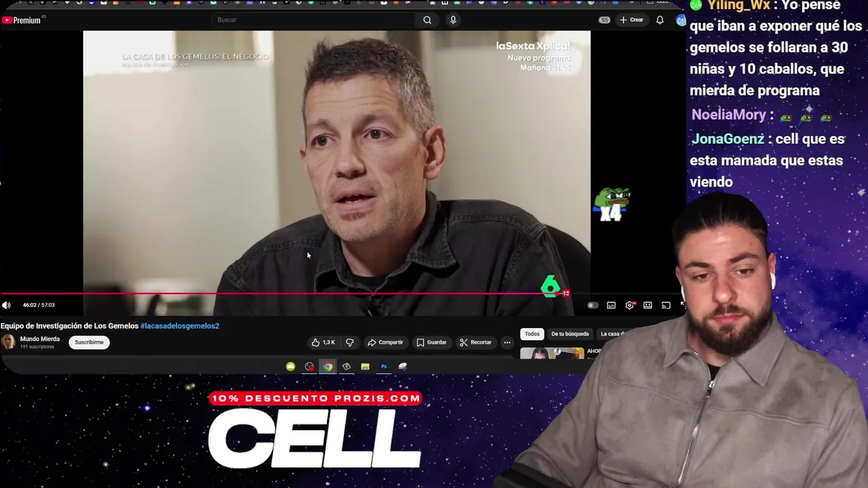Click the Guardar save button
Image resolution: width=868 pixels, height=488 pixels.
pos(431,342)
